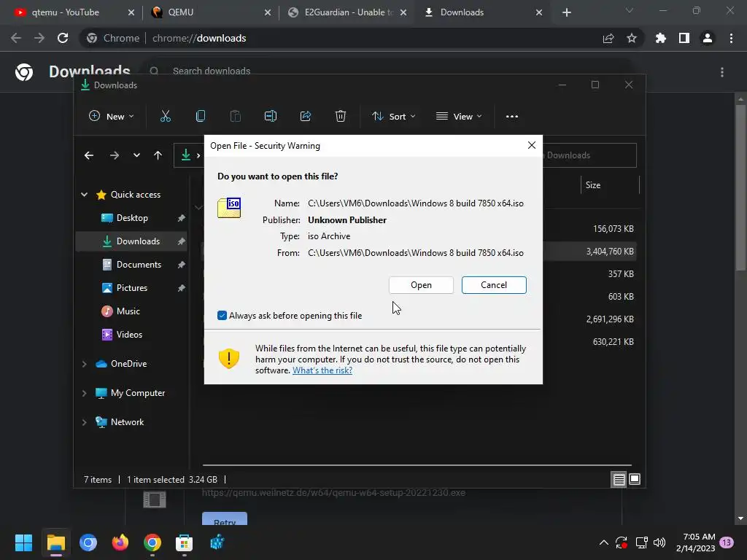747x560 pixels.
Task: Click the Share icon in Explorer toolbar
Action: (x=306, y=116)
